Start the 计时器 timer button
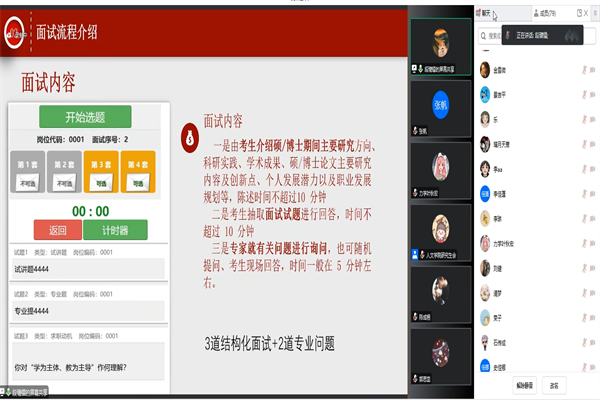 pos(115,229)
